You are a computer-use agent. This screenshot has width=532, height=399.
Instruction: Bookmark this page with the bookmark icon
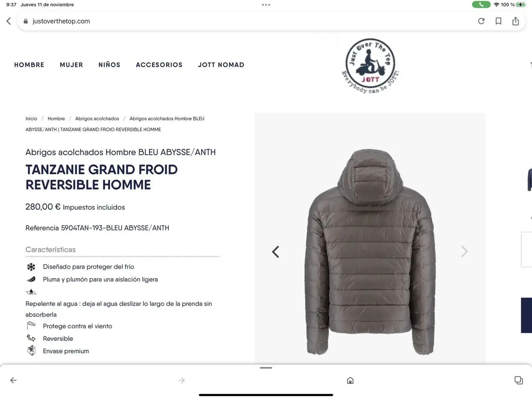[498, 21]
